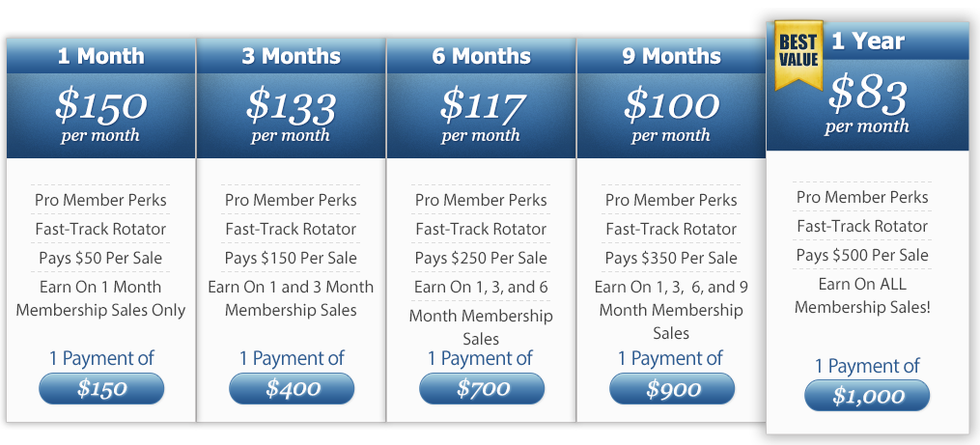Select the $150 payment button
This screenshot has height=445, width=980.
point(101,389)
